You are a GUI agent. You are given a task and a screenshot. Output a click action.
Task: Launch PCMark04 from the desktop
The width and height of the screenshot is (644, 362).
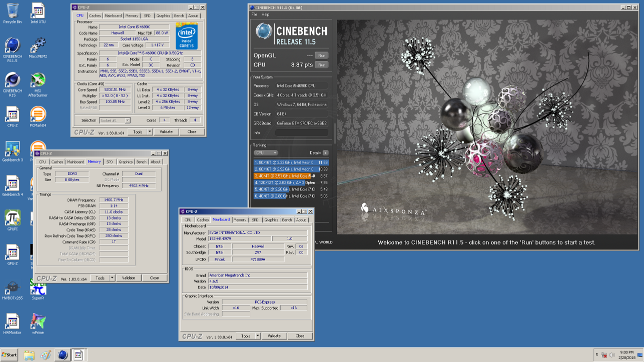[38, 117]
